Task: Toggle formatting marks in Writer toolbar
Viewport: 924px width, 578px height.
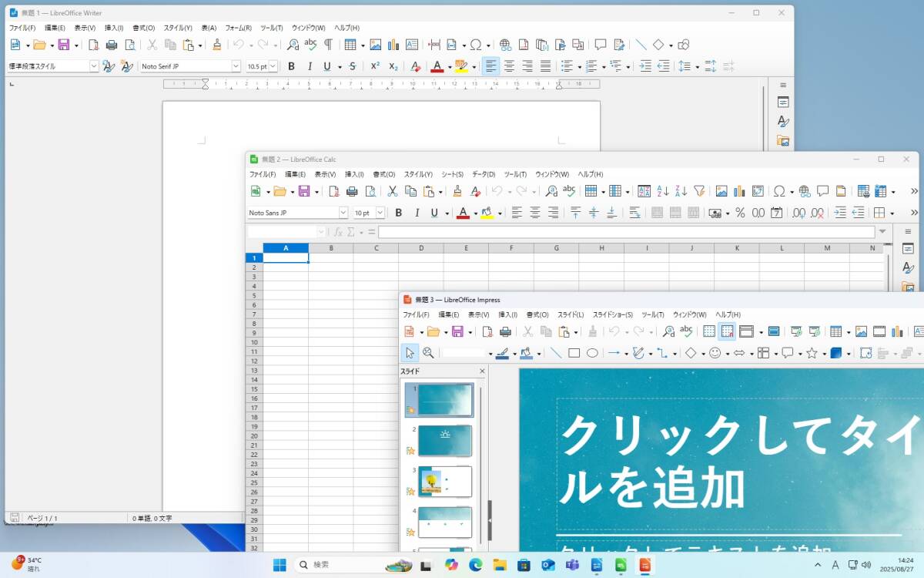Action: click(x=329, y=45)
